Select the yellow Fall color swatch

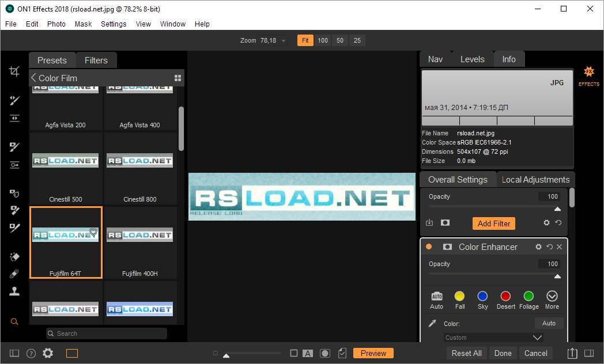coord(459,296)
